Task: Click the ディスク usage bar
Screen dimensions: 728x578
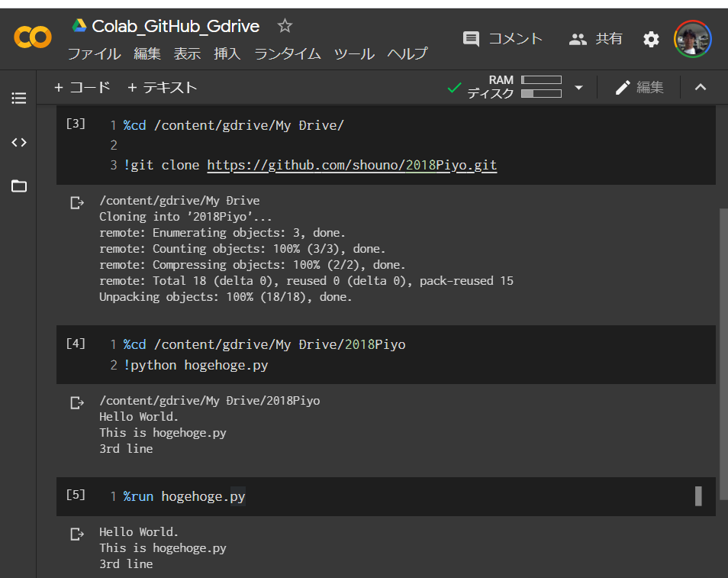Action: [541, 93]
